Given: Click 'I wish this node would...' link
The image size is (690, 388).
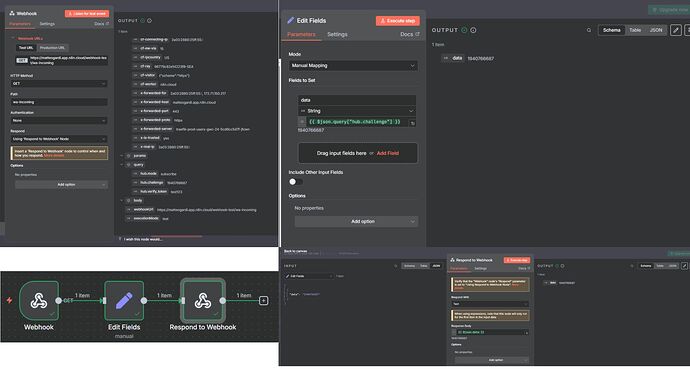Looking at the screenshot, I should tap(143, 239).
